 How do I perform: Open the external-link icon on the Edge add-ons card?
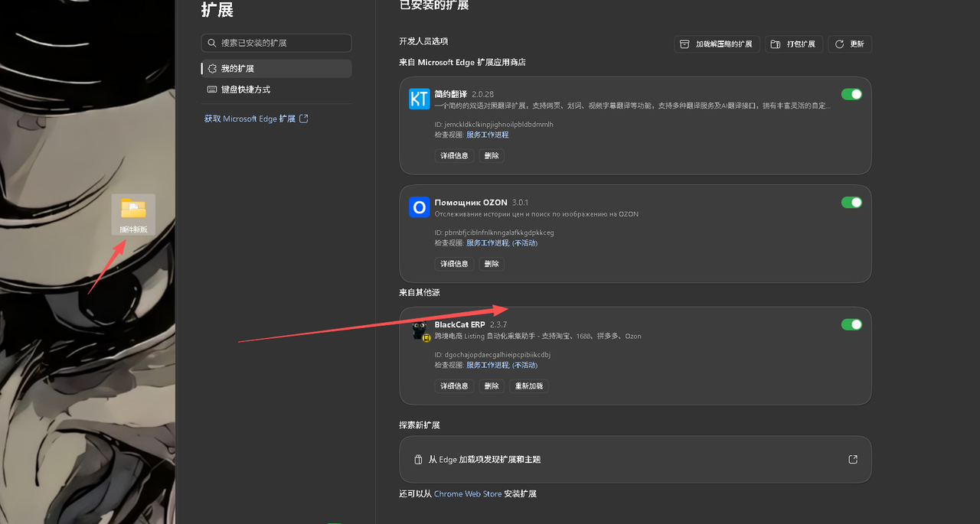pos(853,460)
